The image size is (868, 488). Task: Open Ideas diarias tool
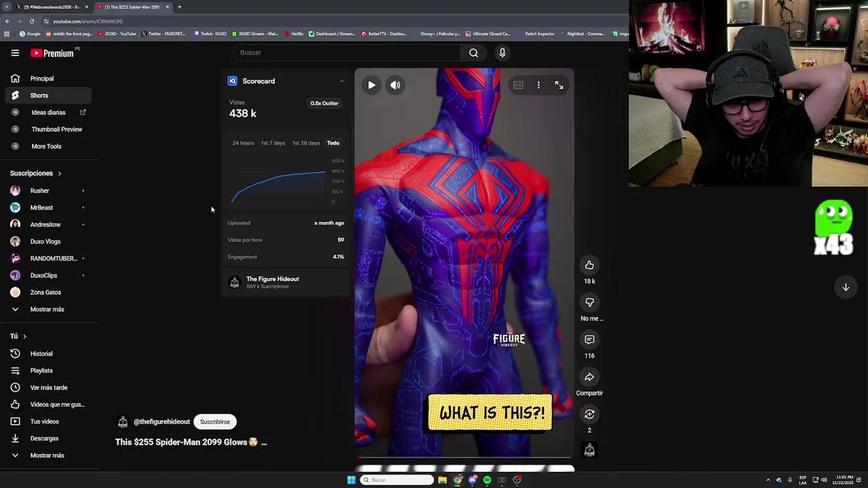[47, 113]
